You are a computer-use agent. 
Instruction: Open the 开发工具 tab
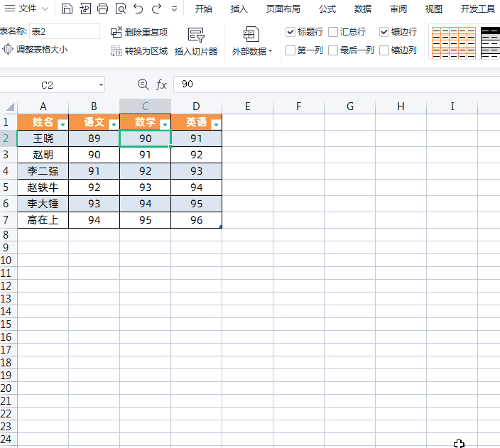point(478,9)
